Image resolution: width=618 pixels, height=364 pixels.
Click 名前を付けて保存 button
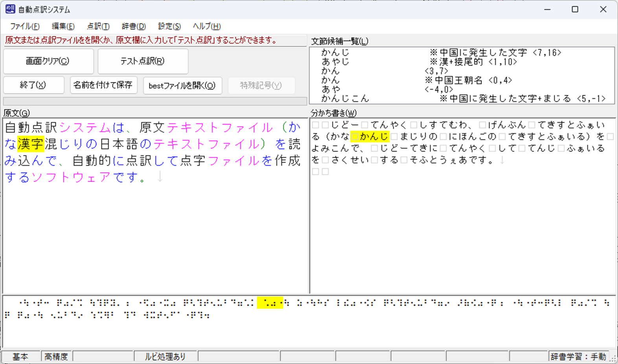(103, 85)
